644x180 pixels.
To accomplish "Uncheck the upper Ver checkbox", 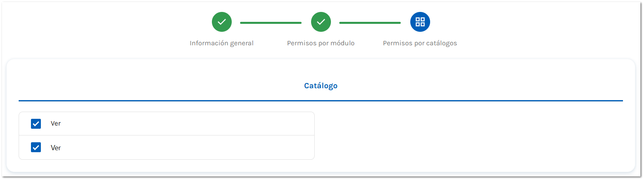I will tap(36, 124).
